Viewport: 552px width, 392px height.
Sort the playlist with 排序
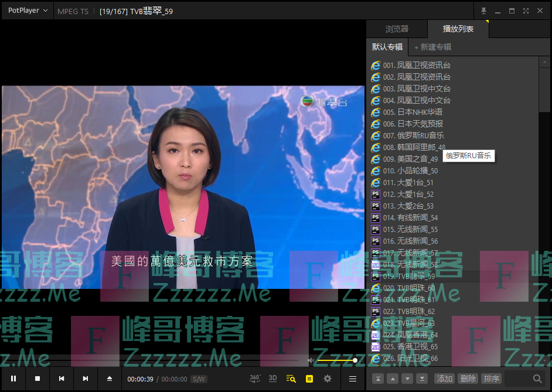[x=491, y=379]
